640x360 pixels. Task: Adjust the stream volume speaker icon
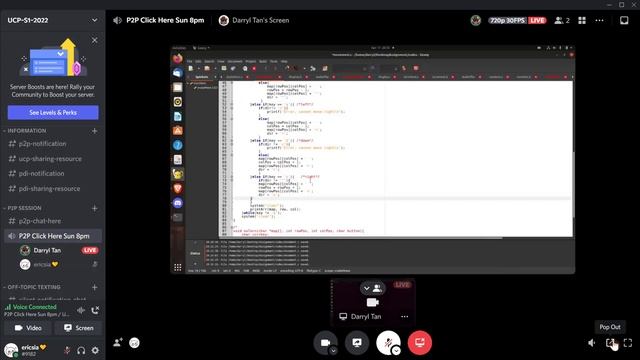click(x=592, y=343)
